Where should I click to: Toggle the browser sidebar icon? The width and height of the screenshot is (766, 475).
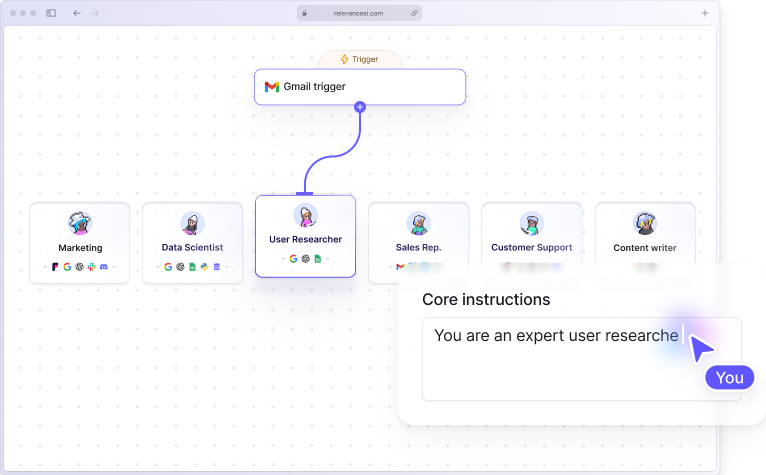click(x=51, y=13)
